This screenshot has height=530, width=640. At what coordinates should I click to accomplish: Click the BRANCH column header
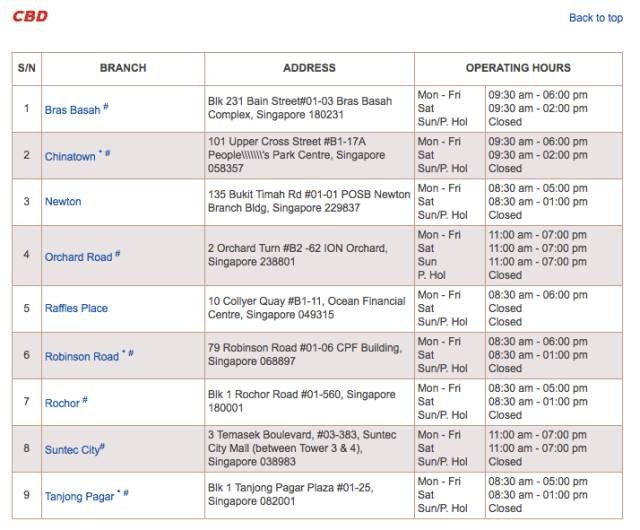123,68
